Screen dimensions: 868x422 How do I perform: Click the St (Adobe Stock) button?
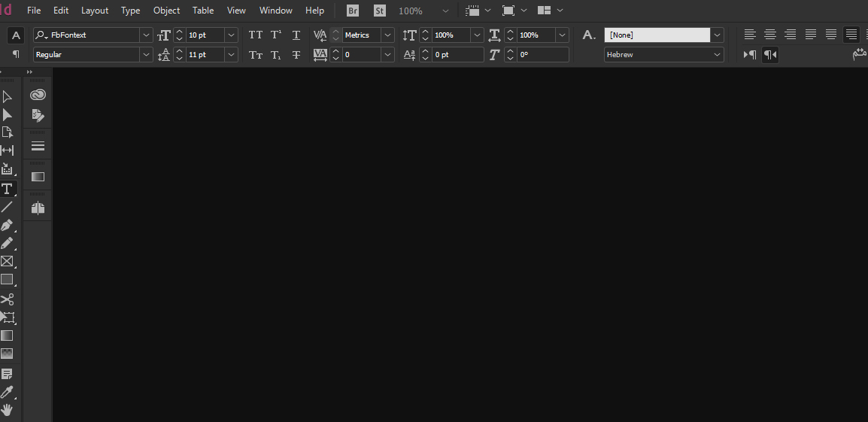[380, 11]
